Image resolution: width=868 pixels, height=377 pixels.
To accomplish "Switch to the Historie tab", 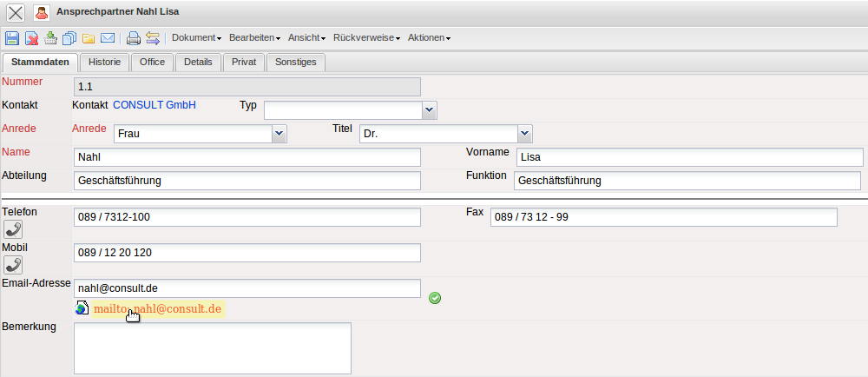I will pos(105,63).
